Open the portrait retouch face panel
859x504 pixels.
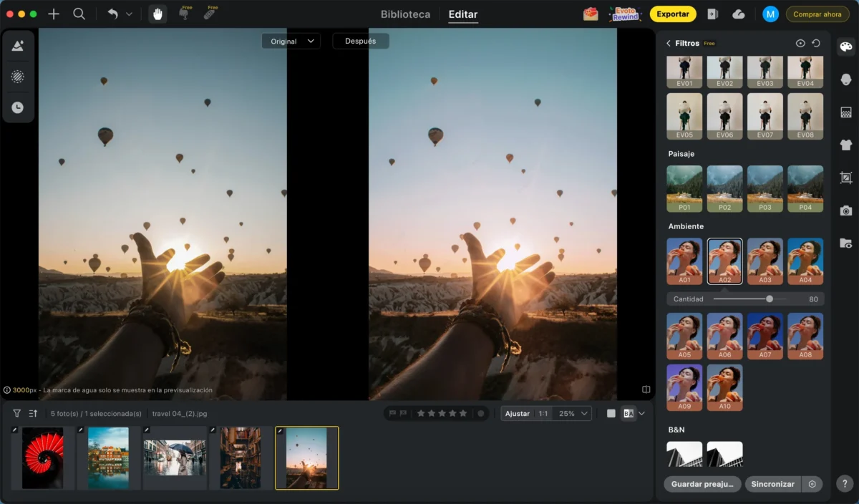click(846, 79)
